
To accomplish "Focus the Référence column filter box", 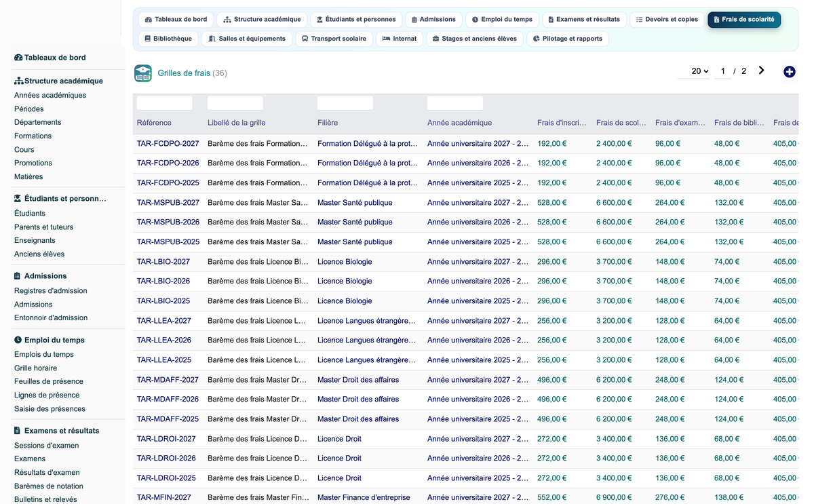I will click(165, 103).
